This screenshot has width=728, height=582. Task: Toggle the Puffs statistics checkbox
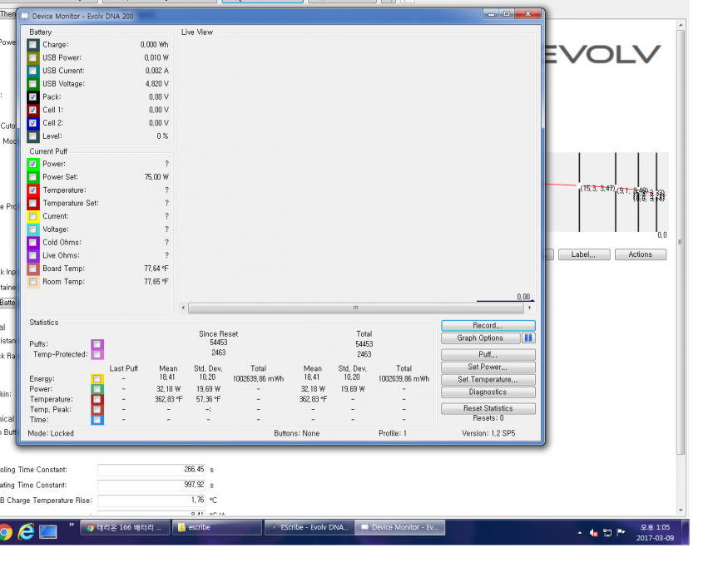[97, 344]
